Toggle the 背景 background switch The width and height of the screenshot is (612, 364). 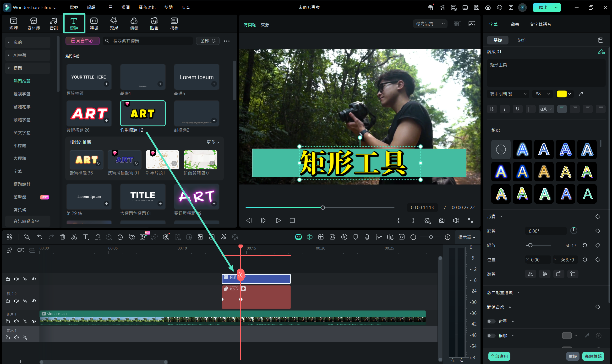pyautogui.click(x=491, y=321)
